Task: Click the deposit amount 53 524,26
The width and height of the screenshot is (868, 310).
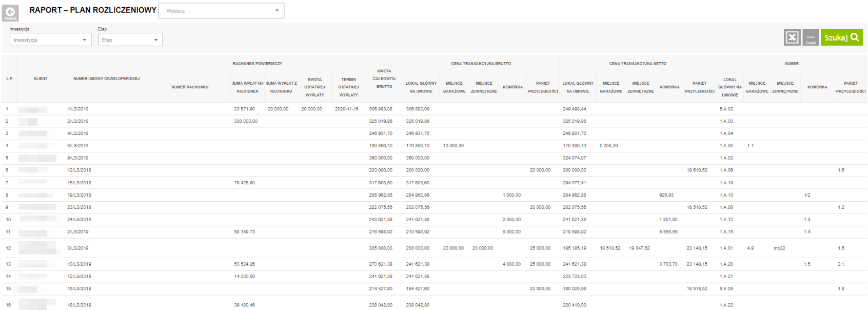Action: [244, 264]
